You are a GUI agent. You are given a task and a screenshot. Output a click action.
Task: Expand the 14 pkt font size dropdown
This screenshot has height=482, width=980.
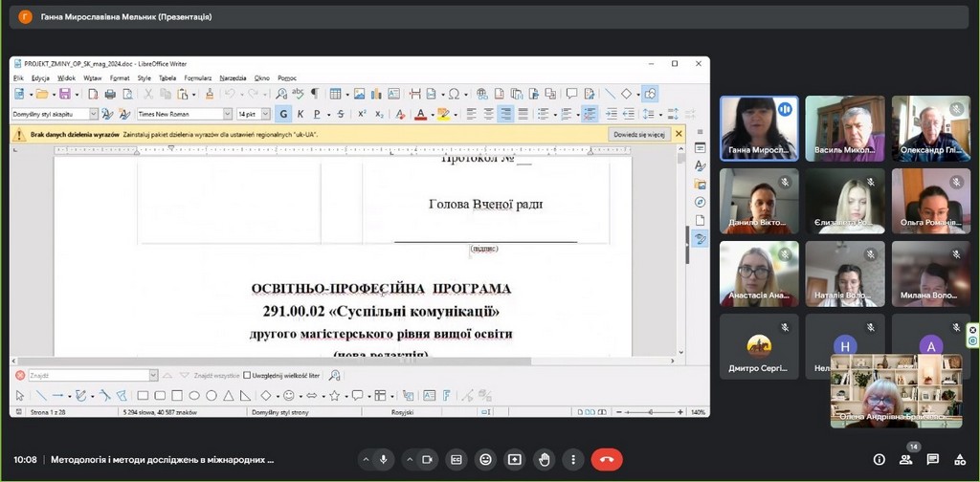click(266, 114)
